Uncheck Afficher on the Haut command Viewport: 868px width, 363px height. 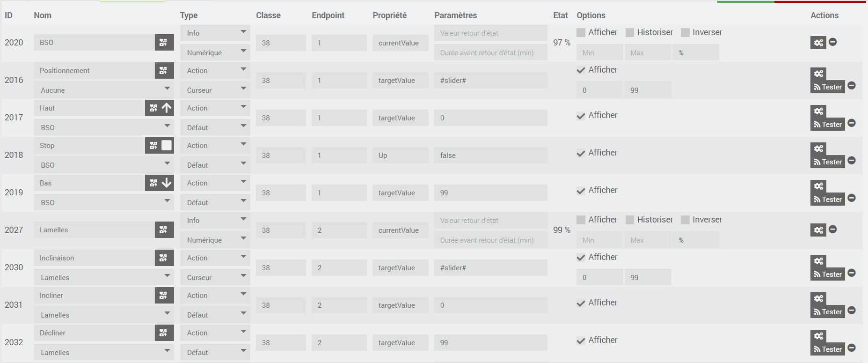581,116
